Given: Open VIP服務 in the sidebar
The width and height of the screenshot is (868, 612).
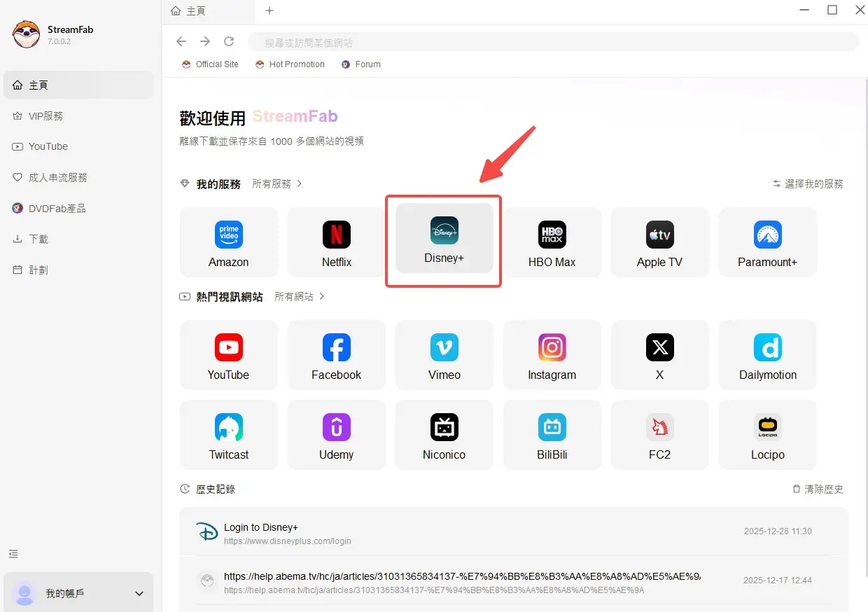Looking at the screenshot, I should point(78,116).
